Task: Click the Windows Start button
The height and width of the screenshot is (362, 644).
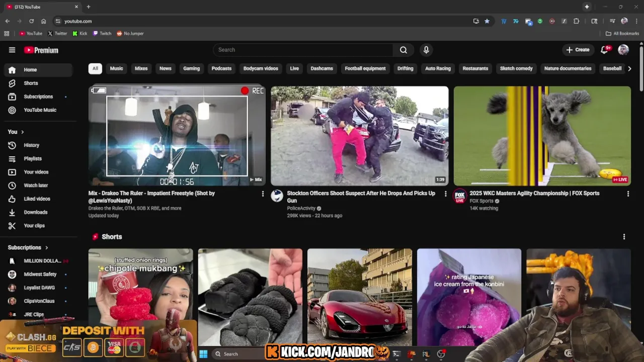Action: click(203, 354)
